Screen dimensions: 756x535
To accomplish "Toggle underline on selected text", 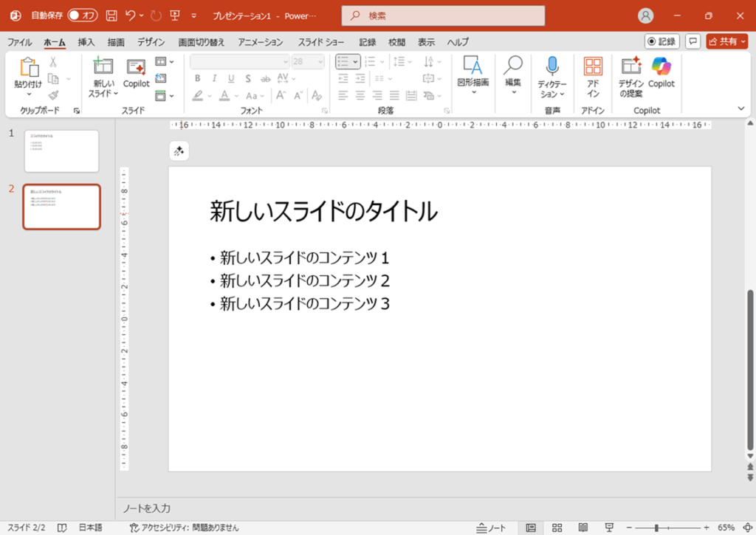I will tap(231, 77).
